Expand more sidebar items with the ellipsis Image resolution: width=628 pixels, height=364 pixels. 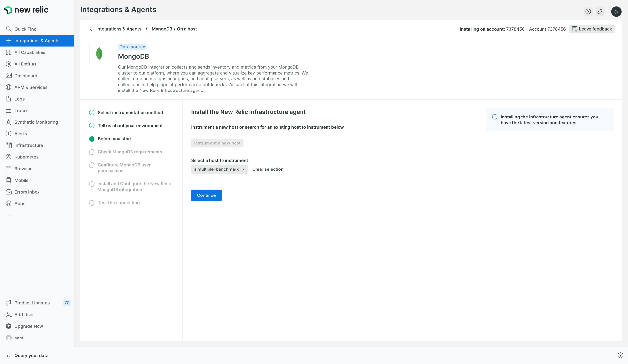[x=9, y=215]
